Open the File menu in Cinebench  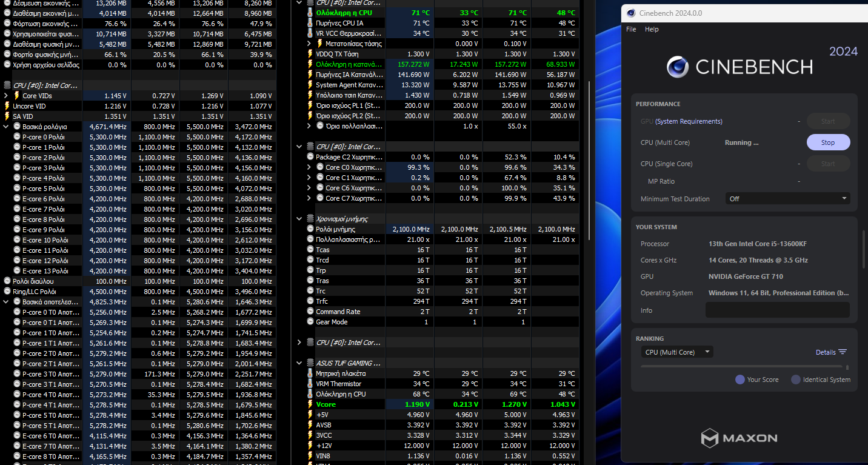click(631, 29)
